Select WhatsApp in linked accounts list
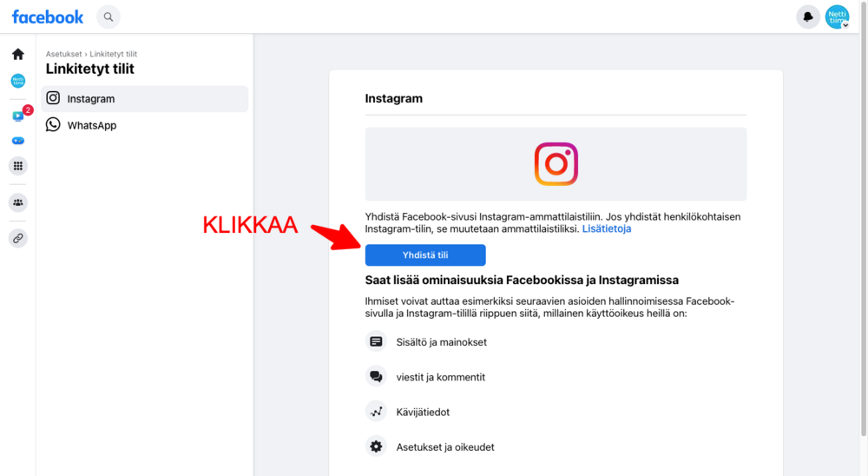This screenshot has height=476, width=868. 144,125
